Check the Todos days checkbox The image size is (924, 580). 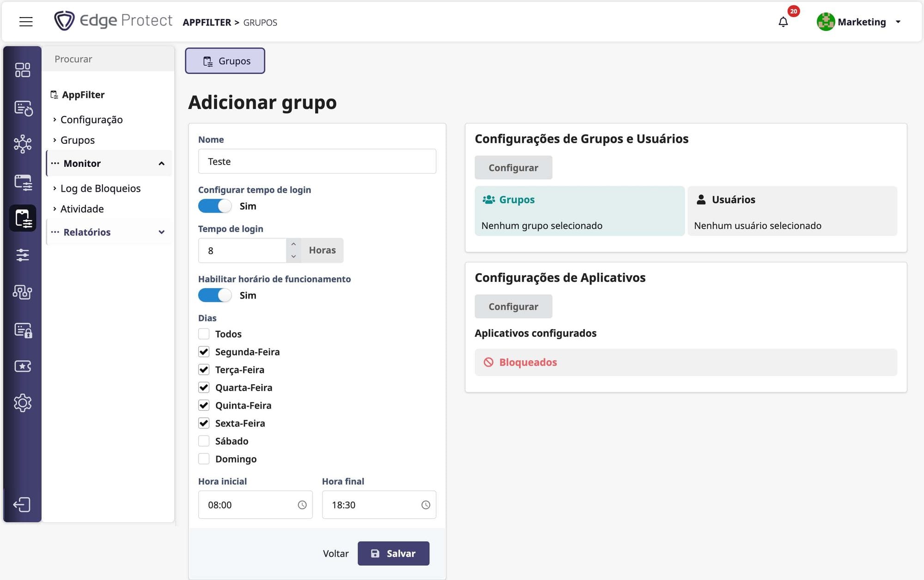coord(204,334)
